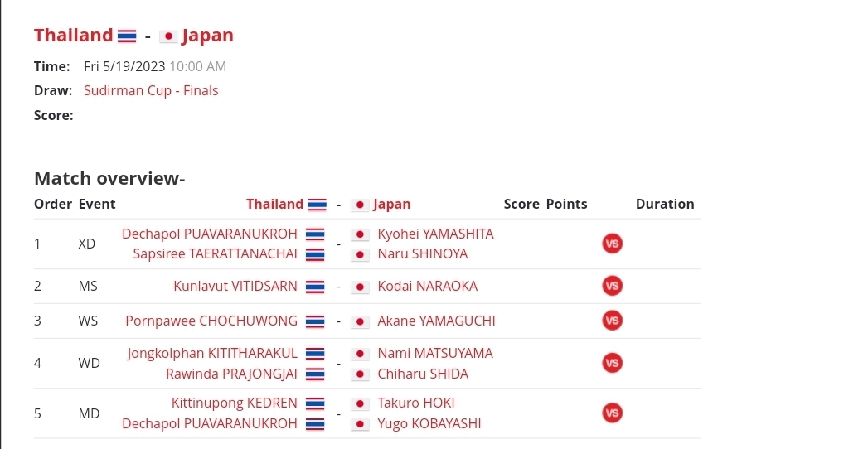
Task: Open Japan team link in page heading
Action: [207, 36]
